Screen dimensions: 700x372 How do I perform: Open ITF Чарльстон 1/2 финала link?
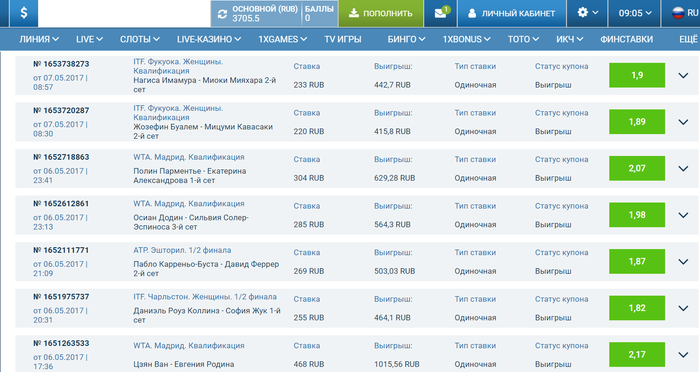[205, 297]
